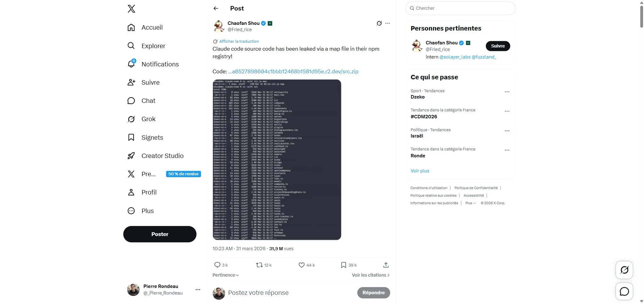Open the post options via the three dots menu

tap(388, 23)
